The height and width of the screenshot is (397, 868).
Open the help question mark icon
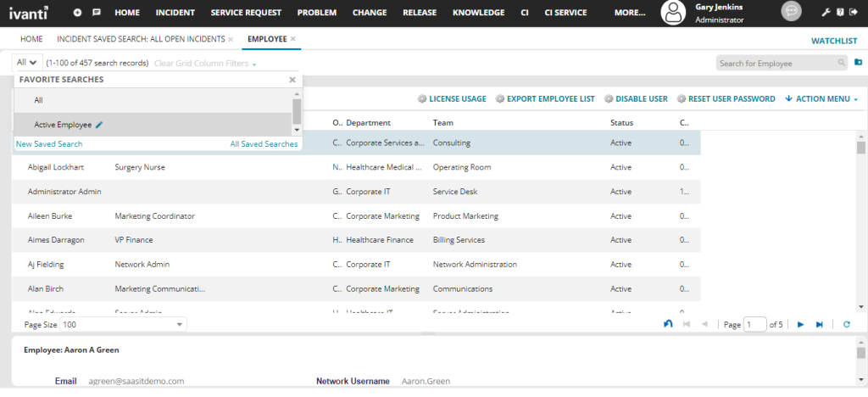click(840, 12)
